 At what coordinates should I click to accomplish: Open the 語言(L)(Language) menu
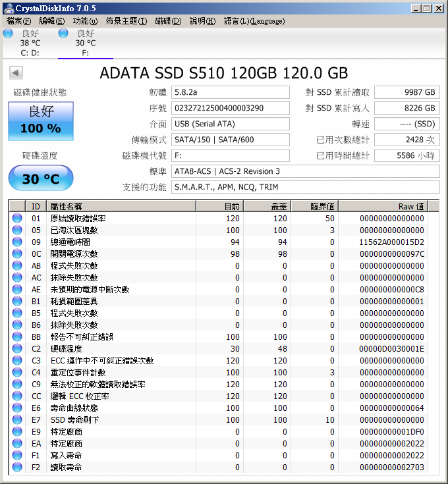point(254,21)
